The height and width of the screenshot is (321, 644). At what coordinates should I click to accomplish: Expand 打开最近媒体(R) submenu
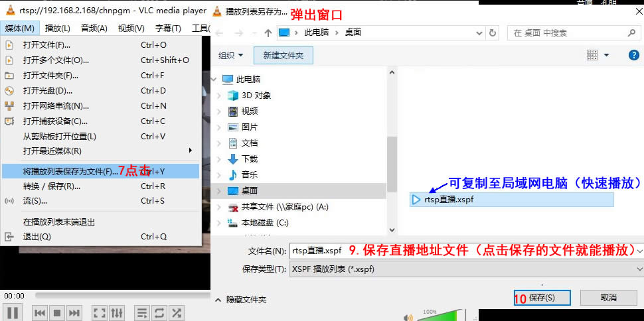pyautogui.click(x=101, y=151)
